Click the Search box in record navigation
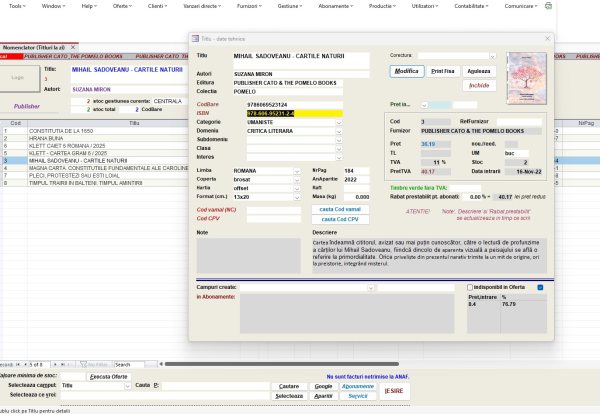Image resolution: width=600 pixels, height=414 pixels. pyautogui.click(x=129, y=365)
